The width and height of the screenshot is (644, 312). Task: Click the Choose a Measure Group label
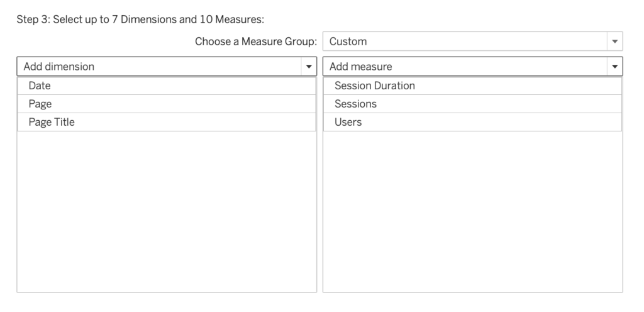point(255,42)
